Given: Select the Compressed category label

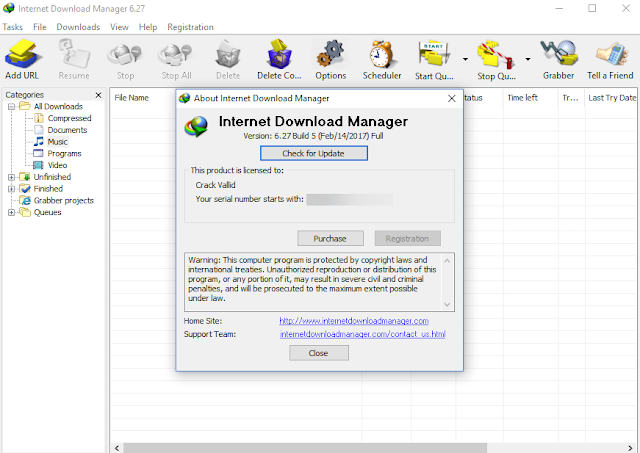Looking at the screenshot, I should pos(69,118).
